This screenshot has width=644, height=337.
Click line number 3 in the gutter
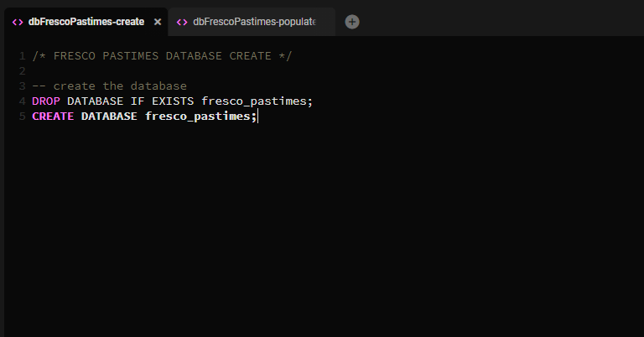22,86
